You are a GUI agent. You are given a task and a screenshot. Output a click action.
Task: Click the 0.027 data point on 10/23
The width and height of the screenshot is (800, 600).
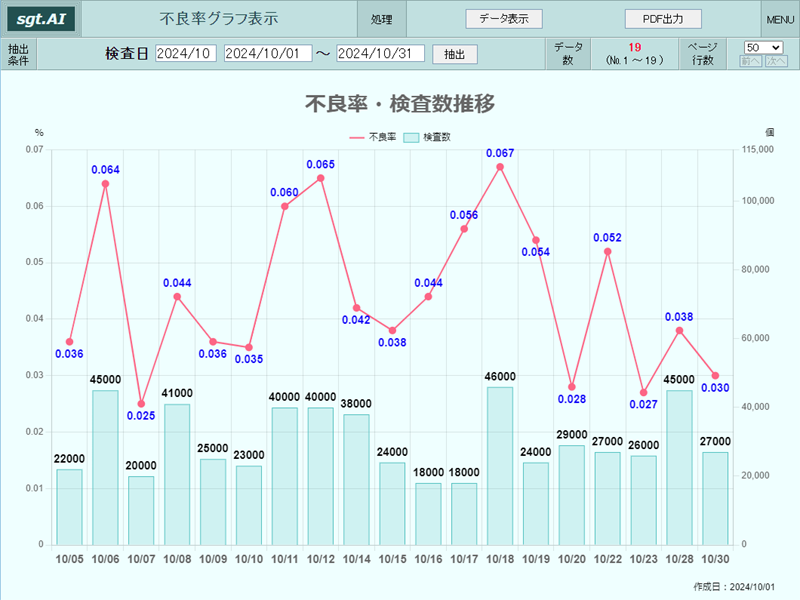pyautogui.click(x=643, y=392)
